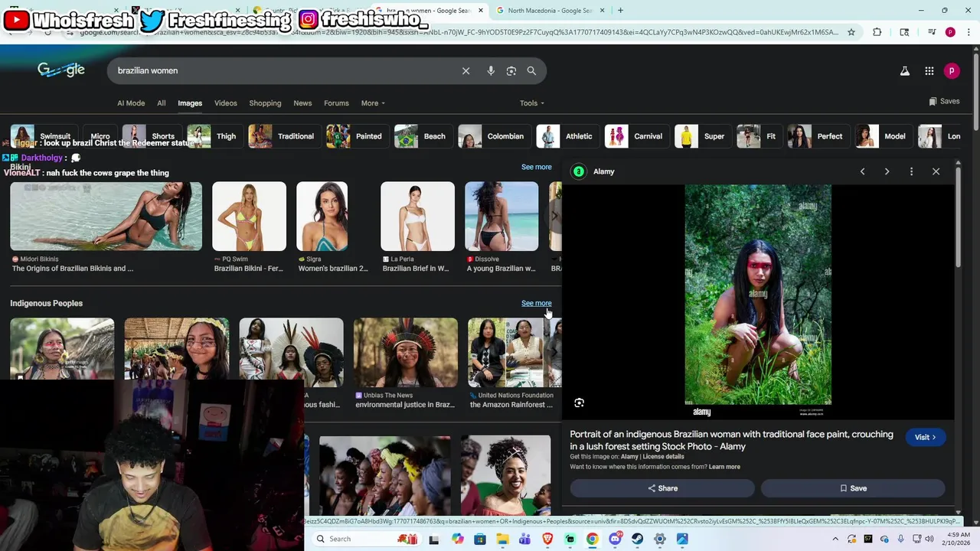The width and height of the screenshot is (980, 551).
Task: Open the Search Labs flask icon
Action: [x=904, y=70]
